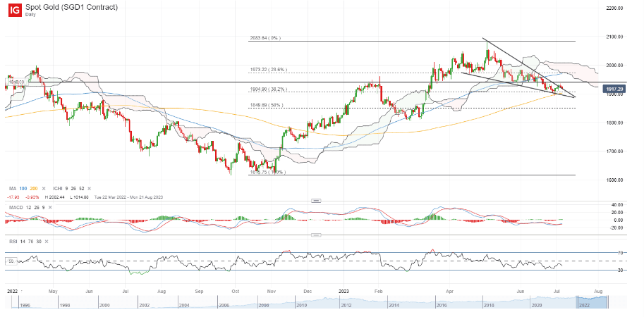Click the IG logo
The height and width of the screenshot is (317, 644).
coord(16,11)
